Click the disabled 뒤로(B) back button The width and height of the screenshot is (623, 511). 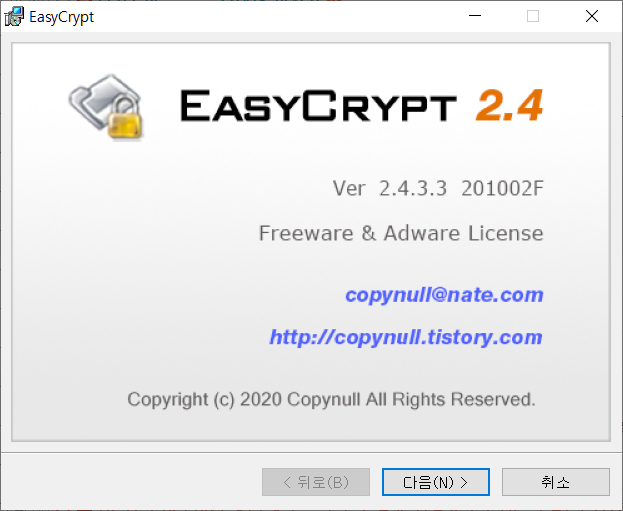[x=316, y=482]
